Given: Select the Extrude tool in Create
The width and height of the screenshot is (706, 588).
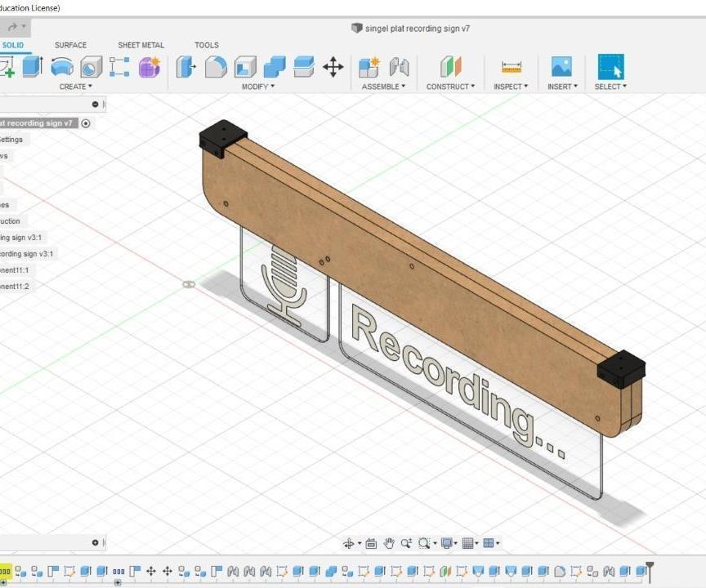Looking at the screenshot, I should (x=33, y=67).
